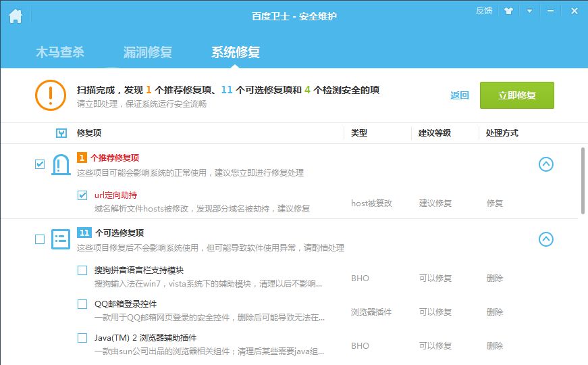
Task: Uncheck the url定向劫持 checkbox
Action: pos(82,195)
